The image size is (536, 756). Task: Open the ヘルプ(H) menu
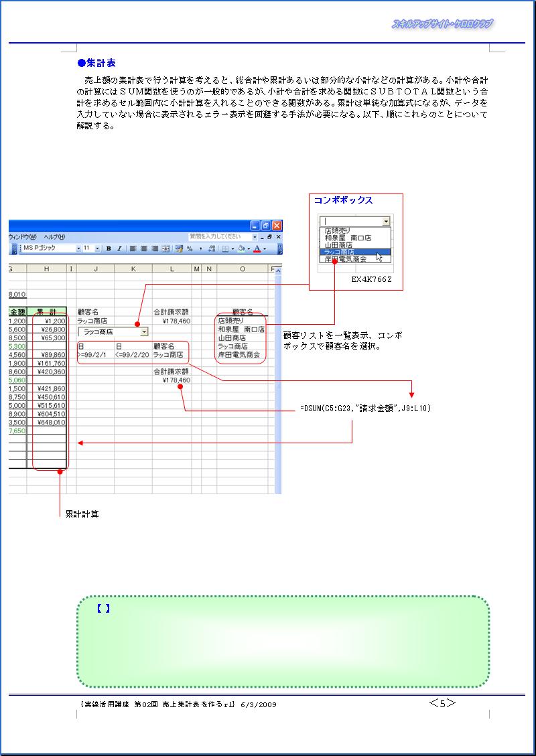(x=54, y=237)
